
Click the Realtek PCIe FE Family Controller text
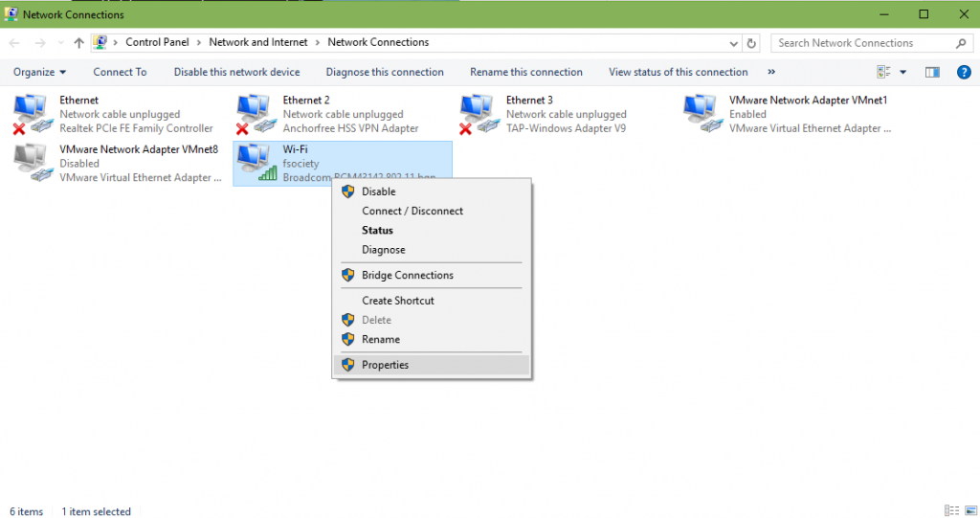[x=136, y=128]
